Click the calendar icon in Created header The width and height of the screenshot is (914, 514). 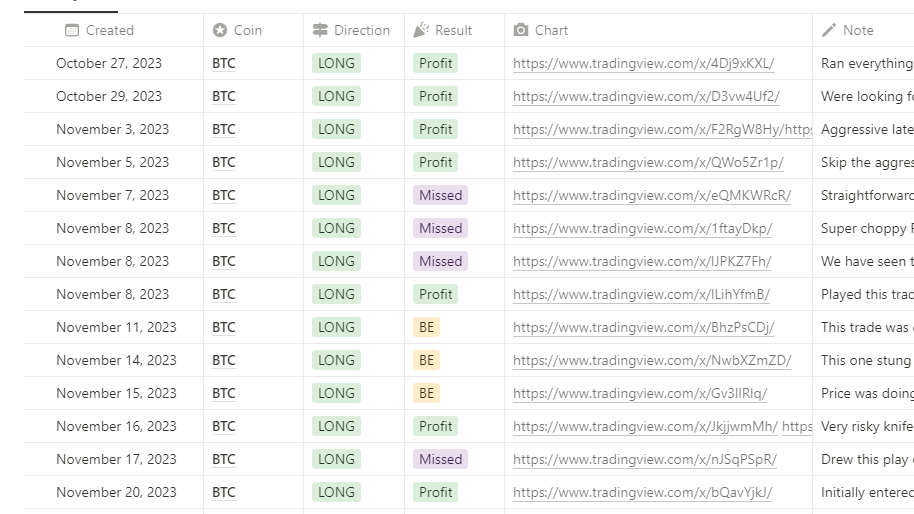(x=72, y=30)
